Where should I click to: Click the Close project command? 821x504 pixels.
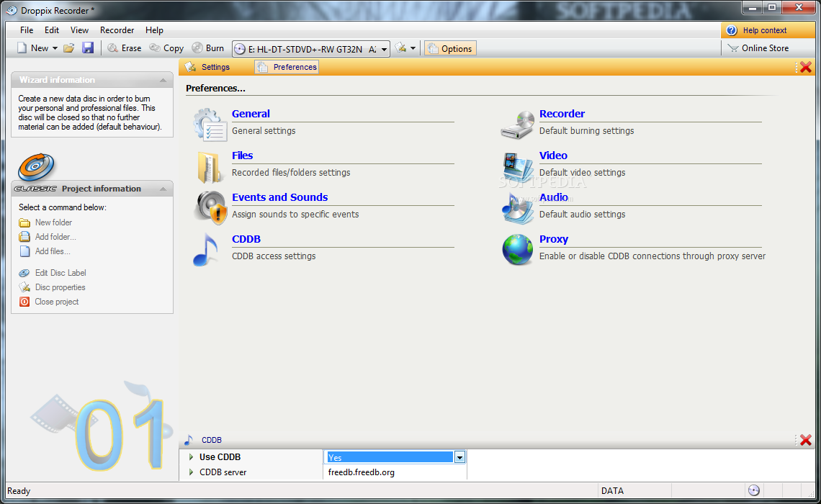pos(57,302)
